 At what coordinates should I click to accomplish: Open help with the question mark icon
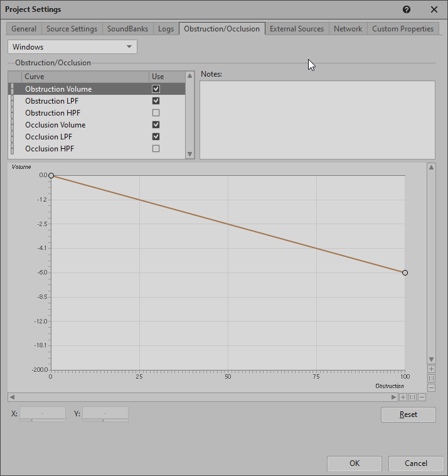point(407,9)
